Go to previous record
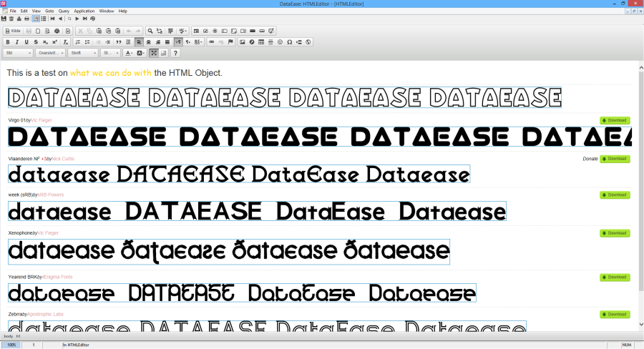 click(x=60, y=19)
